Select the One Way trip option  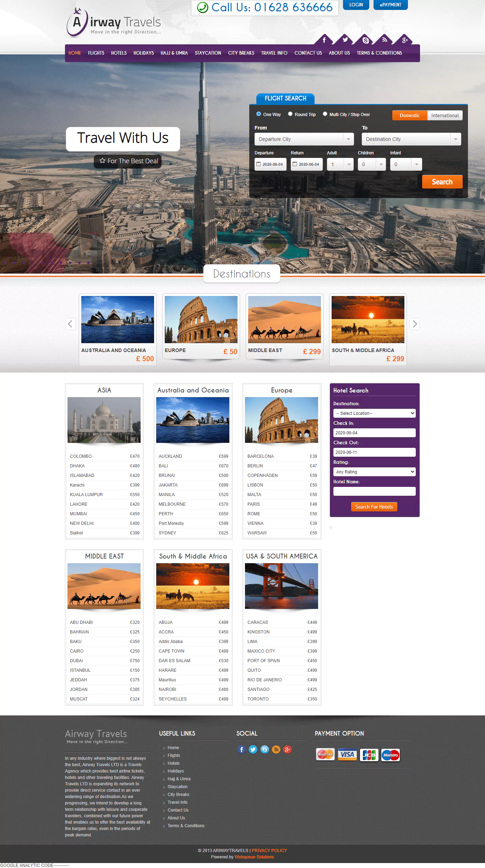pos(259,114)
